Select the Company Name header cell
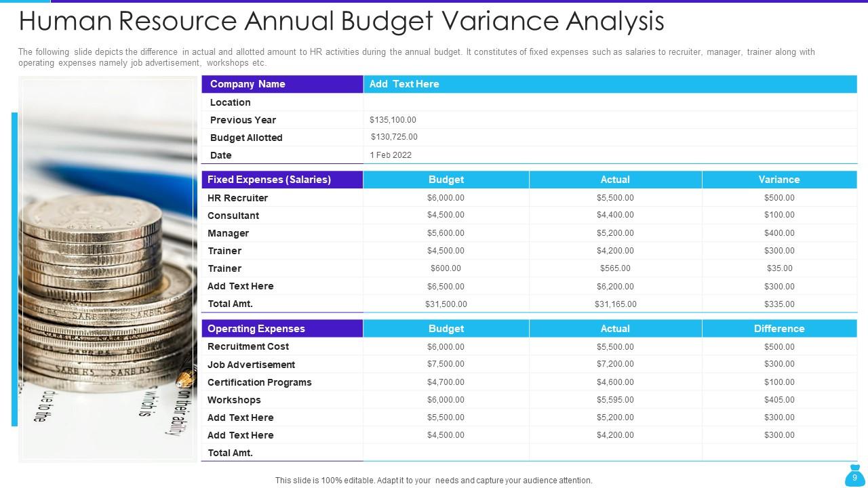The width and height of the screenshot is (868, 488). point(282,84)
